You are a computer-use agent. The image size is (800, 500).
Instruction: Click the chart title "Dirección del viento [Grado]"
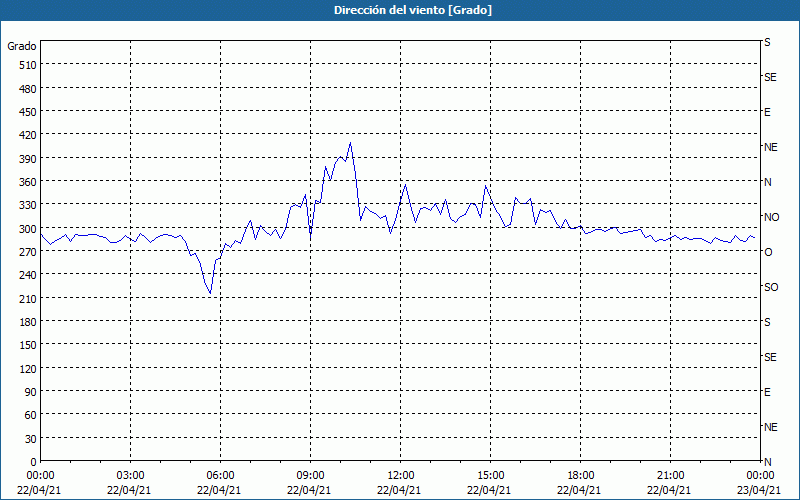(413, 10)
